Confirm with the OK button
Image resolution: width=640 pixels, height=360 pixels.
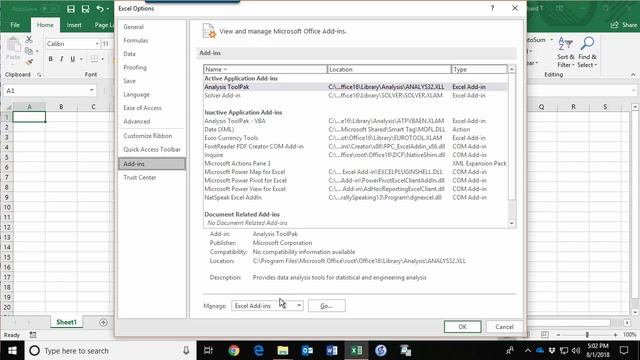click(x=462, y=327)
